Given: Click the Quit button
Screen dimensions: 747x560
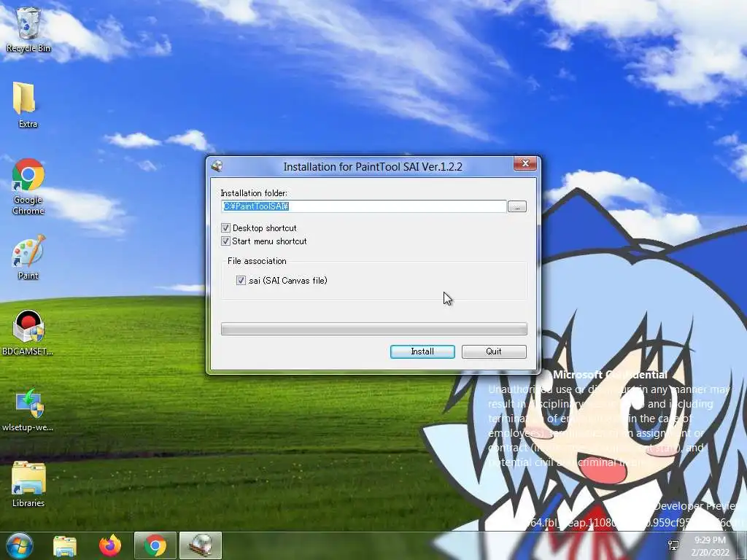Looking at the screenshot, I should coord(494,351).
